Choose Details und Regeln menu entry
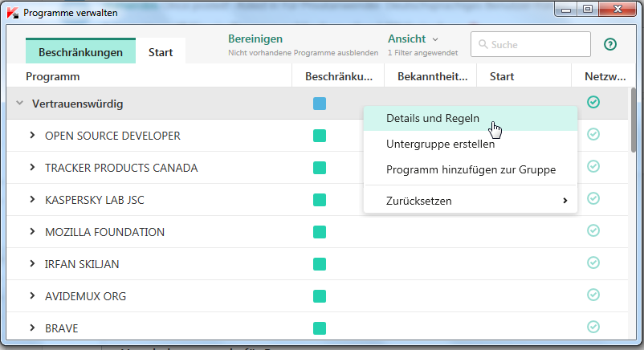The image size is (644, 350). pyautogui.click(x=471, y=118)
